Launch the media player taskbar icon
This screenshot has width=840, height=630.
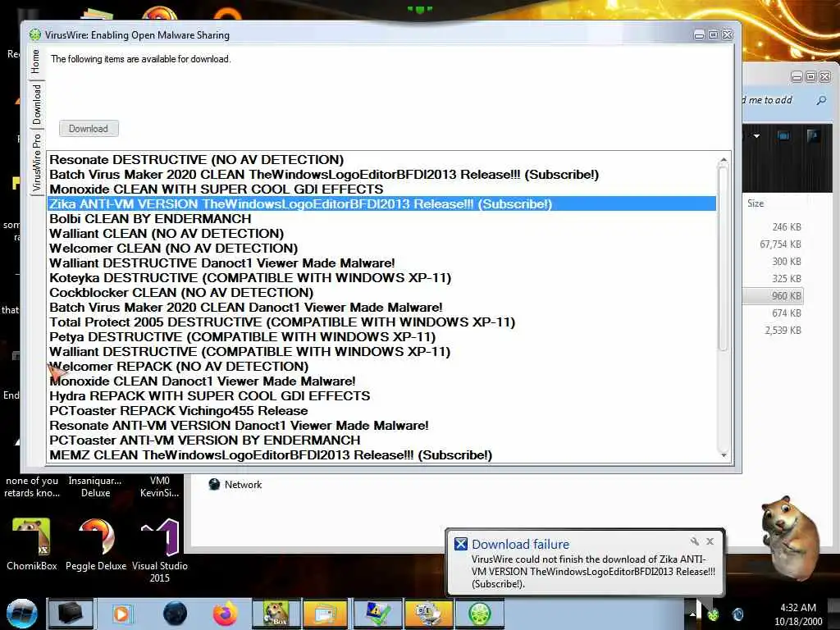tap(121, 614)
